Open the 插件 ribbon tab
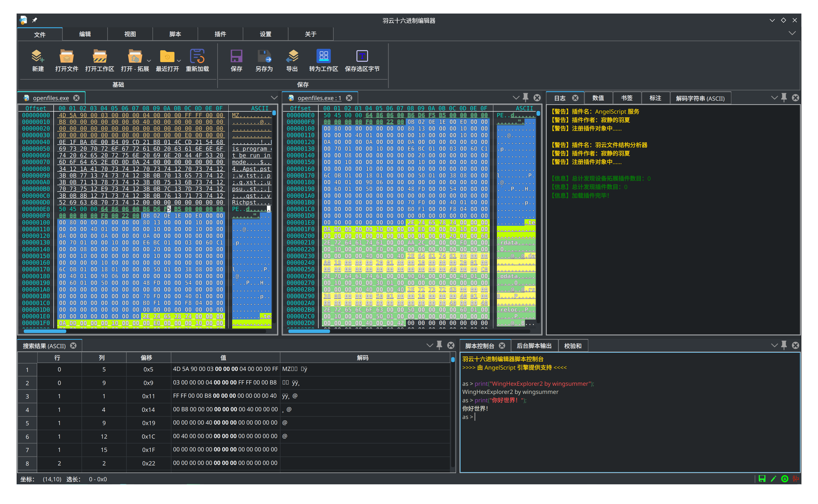 click(220, 34)
